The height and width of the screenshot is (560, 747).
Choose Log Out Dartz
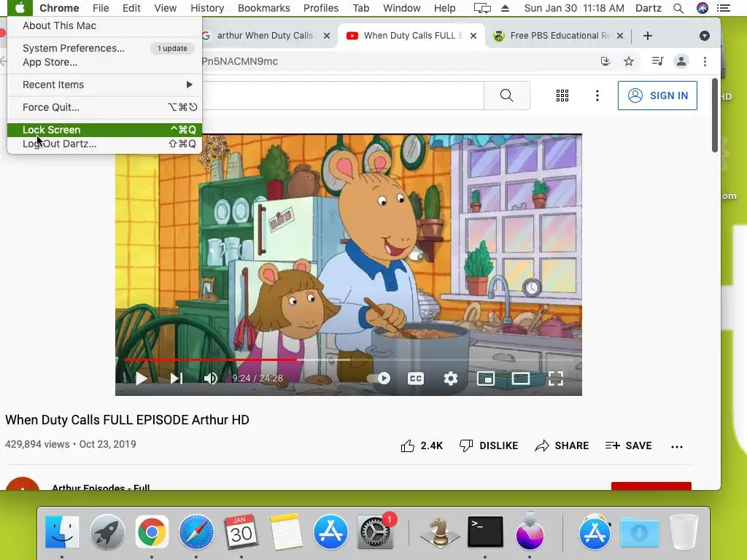[105, 144]
